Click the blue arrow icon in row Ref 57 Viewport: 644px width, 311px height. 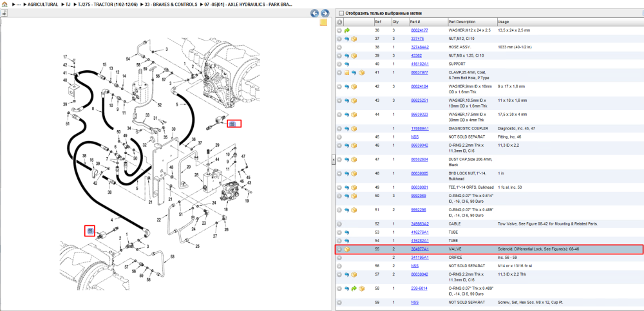pos(347,274)
